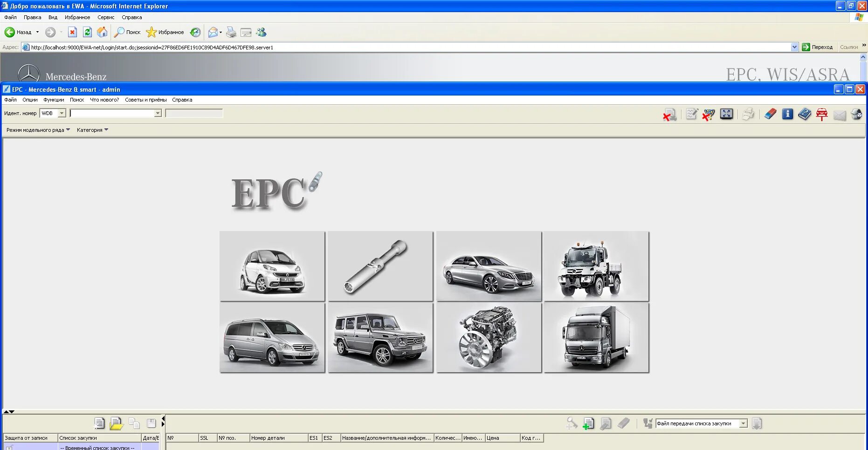Click copy shopping list icon
This screenshot has width=868, height=450.
[x=134, y=423]
